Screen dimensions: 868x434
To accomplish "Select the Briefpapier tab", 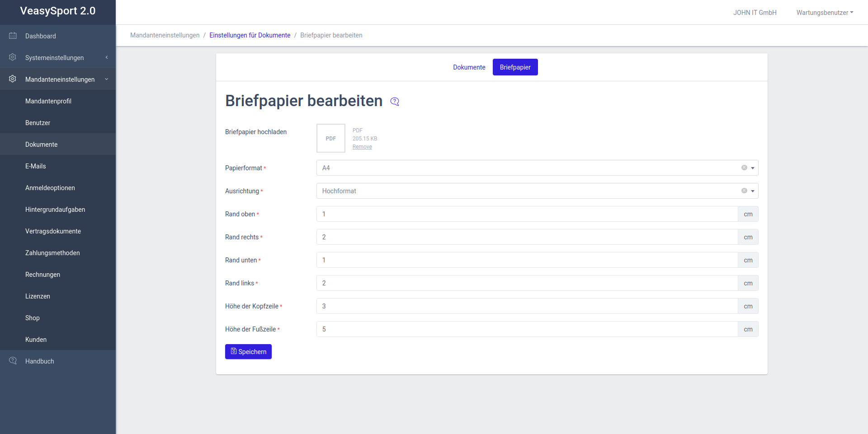I will (x=515, y=67).
